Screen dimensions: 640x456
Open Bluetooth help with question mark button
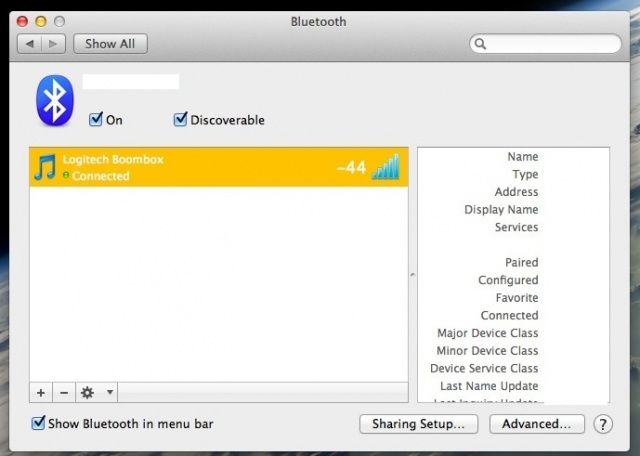[603, 424]
